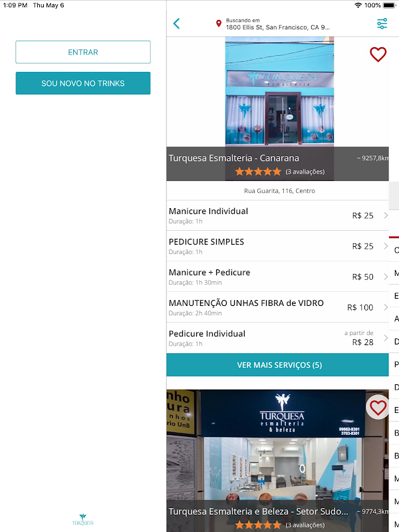Tap the star rating of Turquesa Esmalteria e Beleza

click(258, 525)
